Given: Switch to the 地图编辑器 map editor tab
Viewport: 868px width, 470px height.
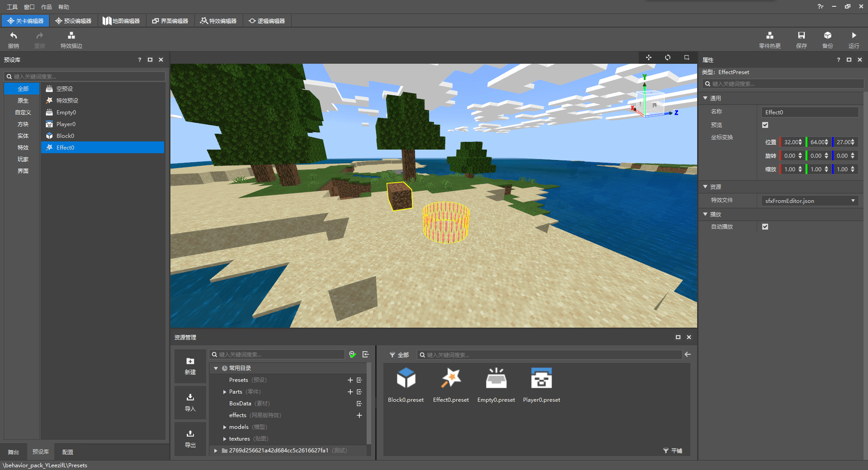Looking at the screenshot, I should click(121, 21).
